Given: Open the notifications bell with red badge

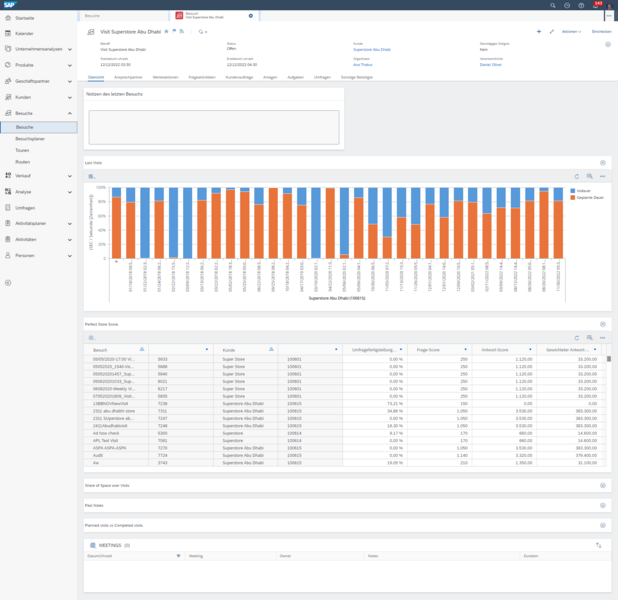Looking at the screenshot, I should (596, 5).
